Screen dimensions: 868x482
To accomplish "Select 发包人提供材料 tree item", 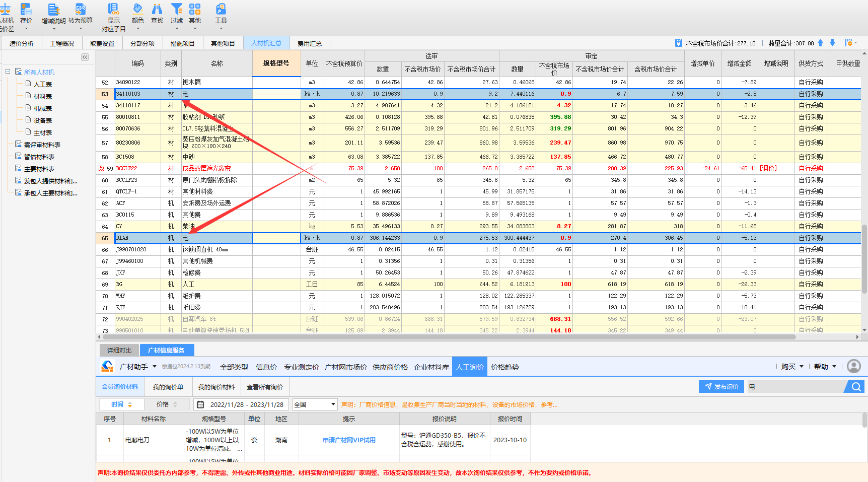I will (50, 181).
